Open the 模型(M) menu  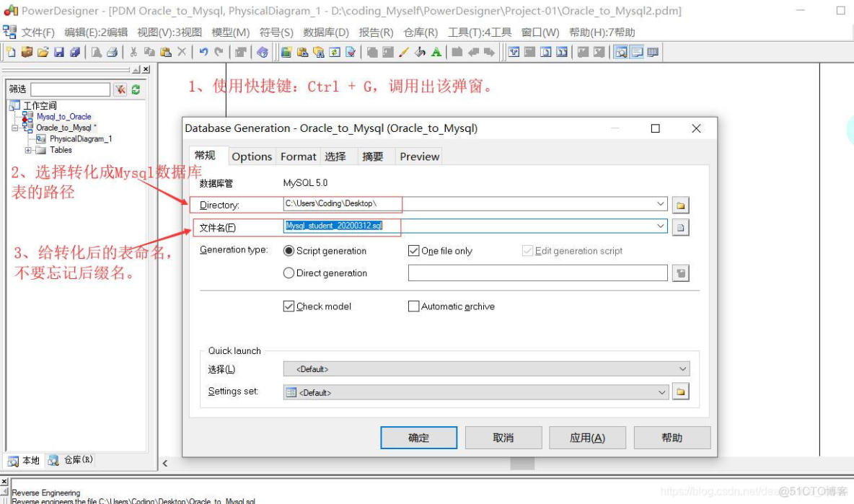[x=230, y=32]
